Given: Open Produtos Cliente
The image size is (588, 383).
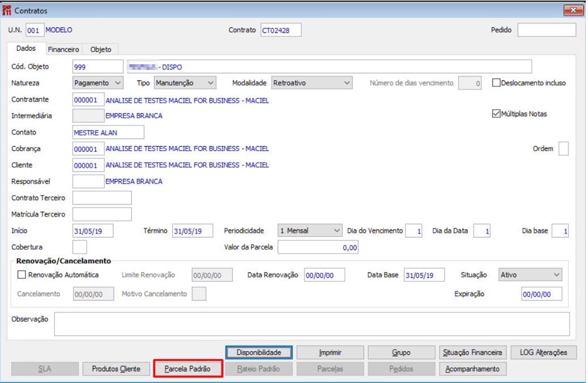Looking at the screenshot, I should [116, 369].
